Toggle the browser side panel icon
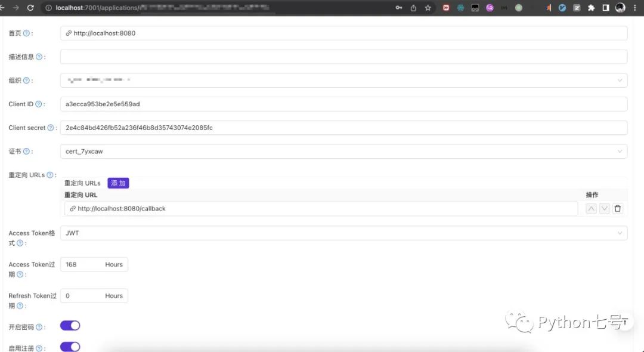The image size is (644, 352). (x=606, y=8)
